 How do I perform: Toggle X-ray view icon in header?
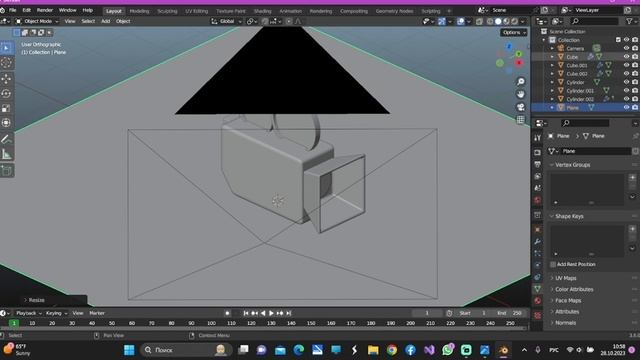(x=479, y=21)
